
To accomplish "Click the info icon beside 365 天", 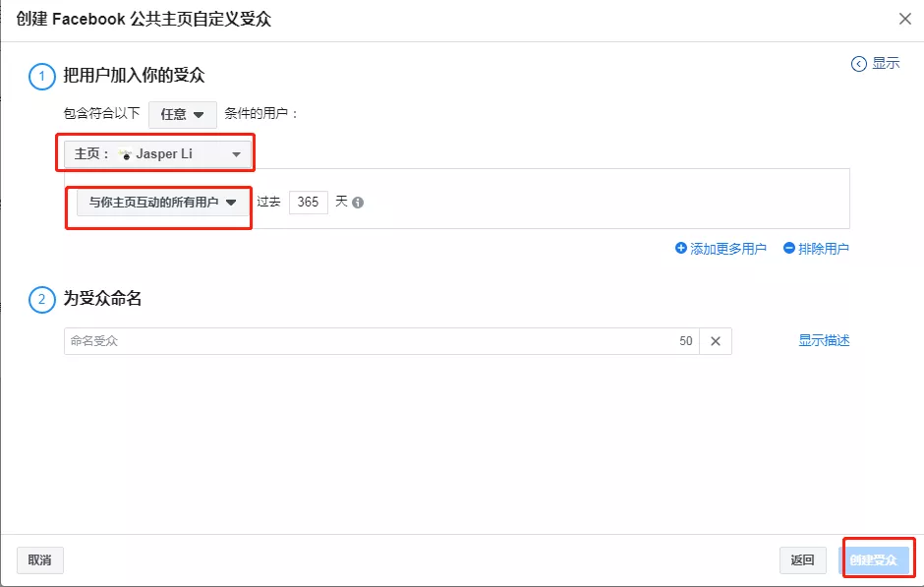I will tap(356, 202).
